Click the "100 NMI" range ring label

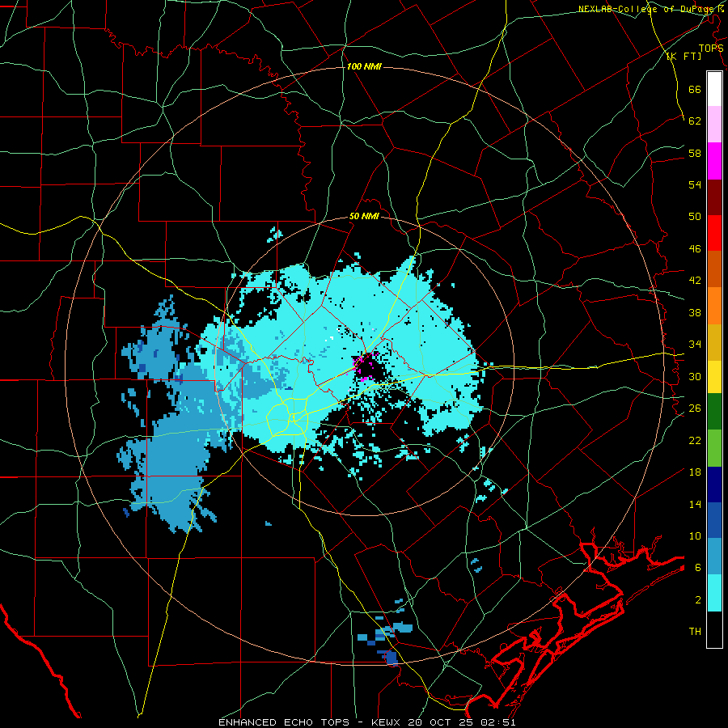click(x=364, y=67)
